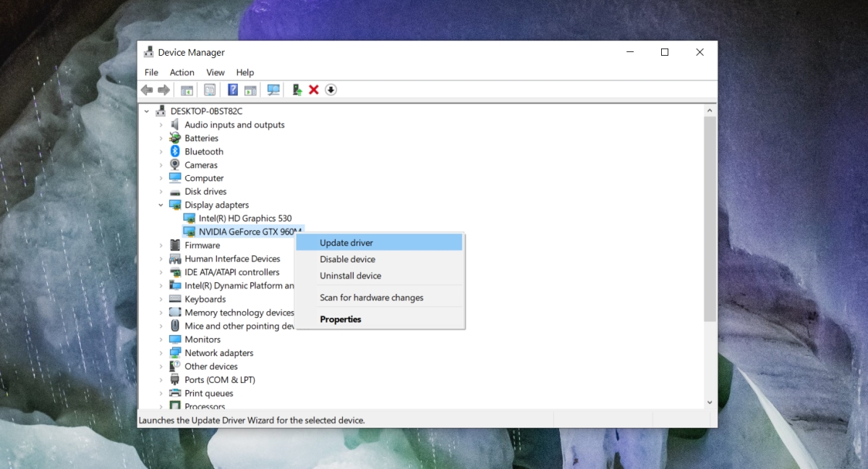Open the Action menu
This screenshot has height=469, width=868.
coord(182,72)
